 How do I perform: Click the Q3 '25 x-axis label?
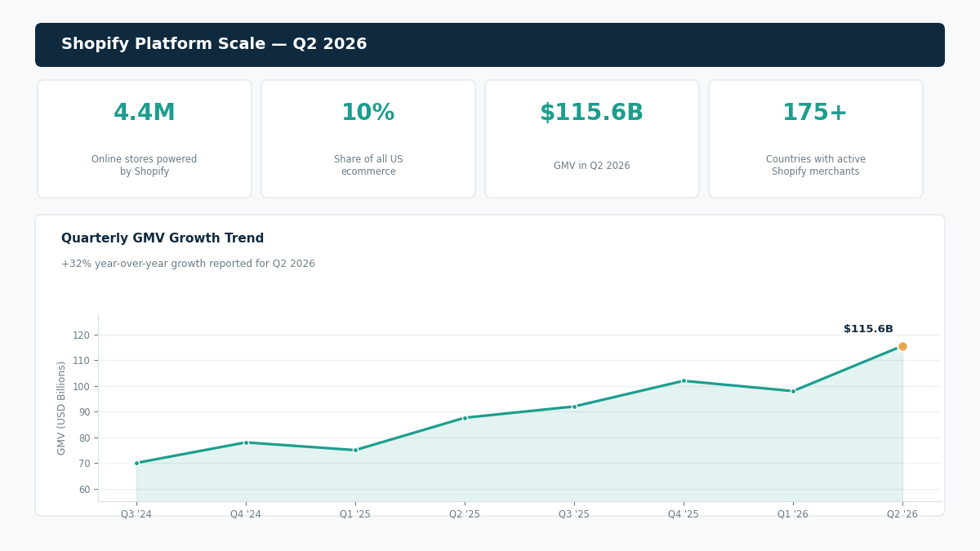(x=574, y=514)
